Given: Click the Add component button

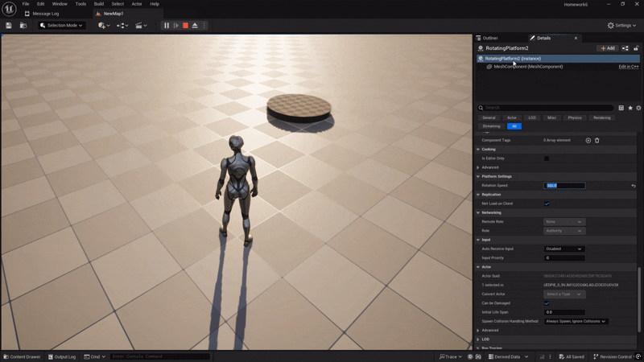Looking at the screenshot, I should [x=608, y=48].
